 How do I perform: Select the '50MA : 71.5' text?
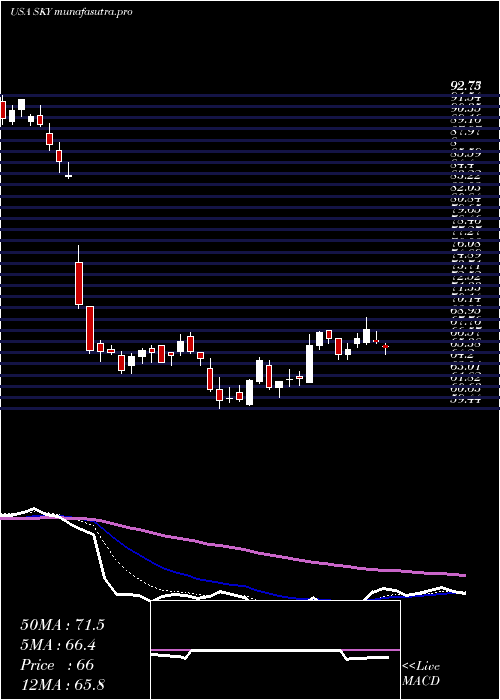(x=62, y=625)
